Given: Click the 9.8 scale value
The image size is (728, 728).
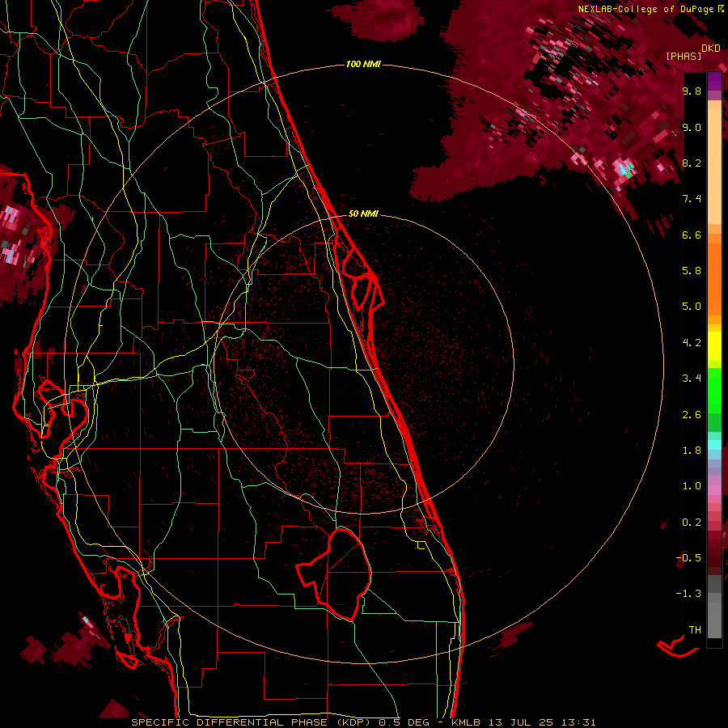Looking at the screenshot, I should pos(692,91).
